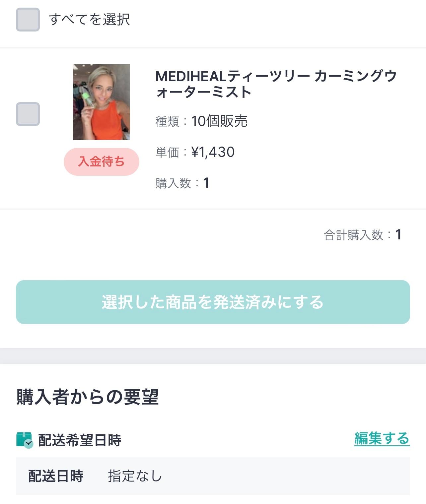Tick the すべてを選択 checkbox
This screenshot has height=504, width=426.
click(28, 20)
